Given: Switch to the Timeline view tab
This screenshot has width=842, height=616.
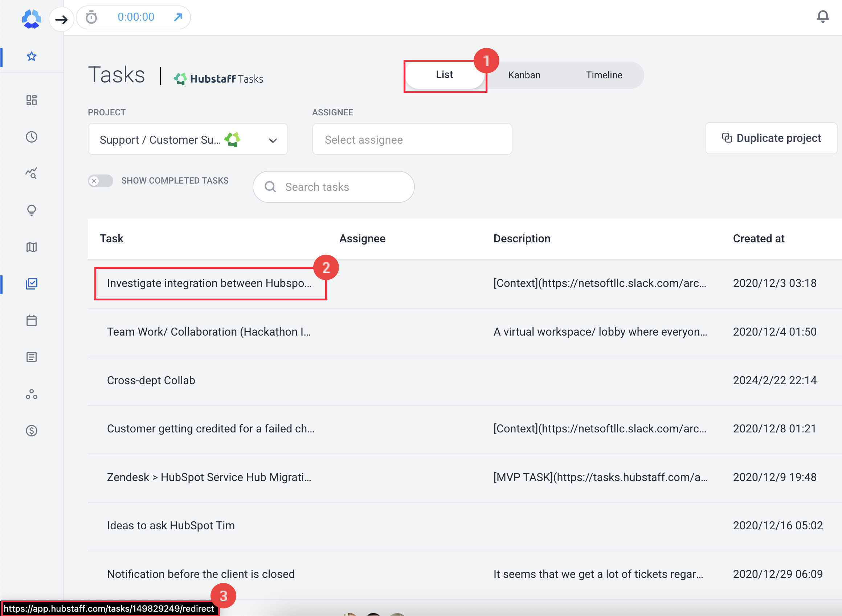Looking at the screenshot, I should pyautogui.click(x=604, y=75).
